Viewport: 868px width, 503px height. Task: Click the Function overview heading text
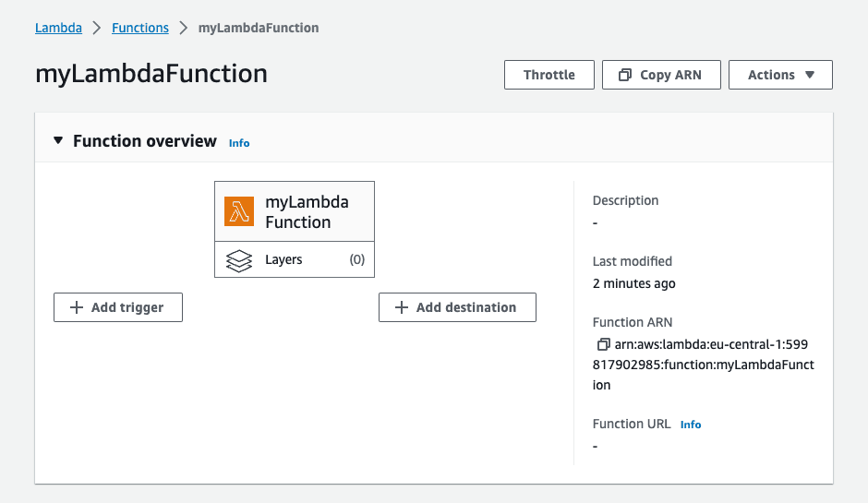pos(145,141)
